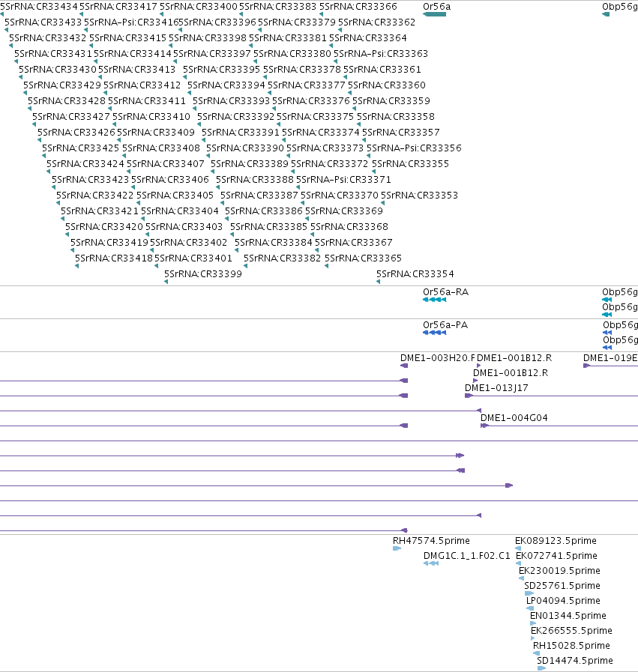Click the EN01344.5prime label

[x=568, y=616]
